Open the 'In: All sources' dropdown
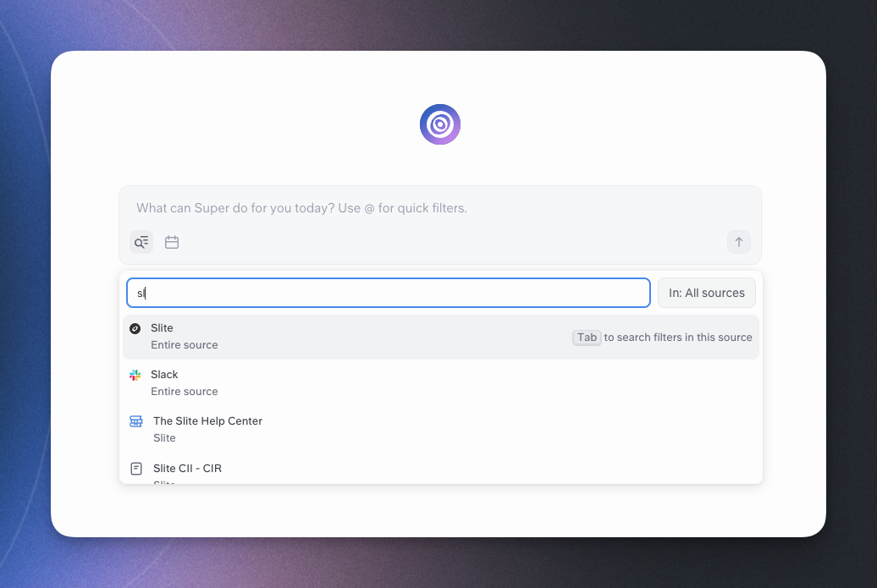 [x=706, y=293]
